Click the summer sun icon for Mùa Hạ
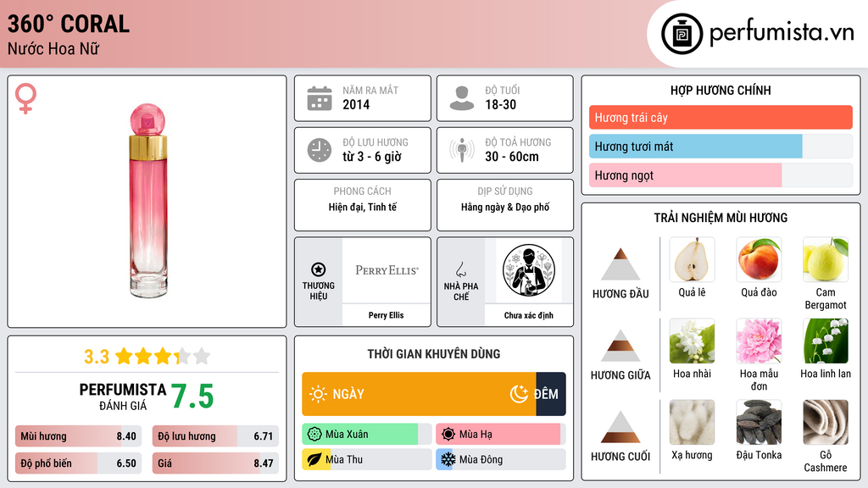This screenshot has height=488, width=868. [448, 434]
